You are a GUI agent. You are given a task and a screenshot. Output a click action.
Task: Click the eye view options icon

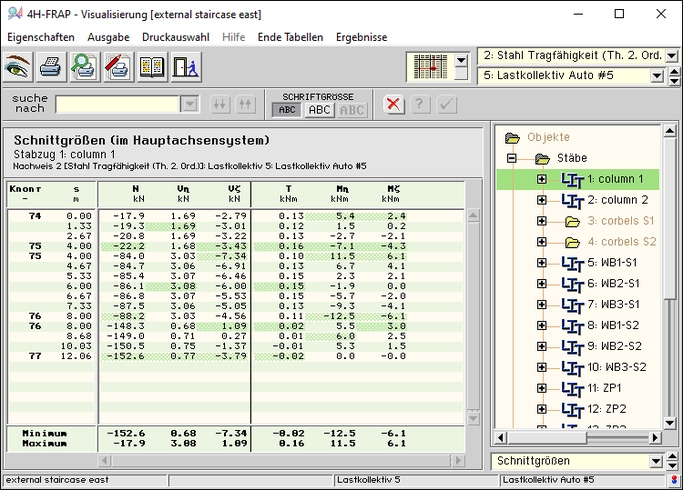(18, 67)
